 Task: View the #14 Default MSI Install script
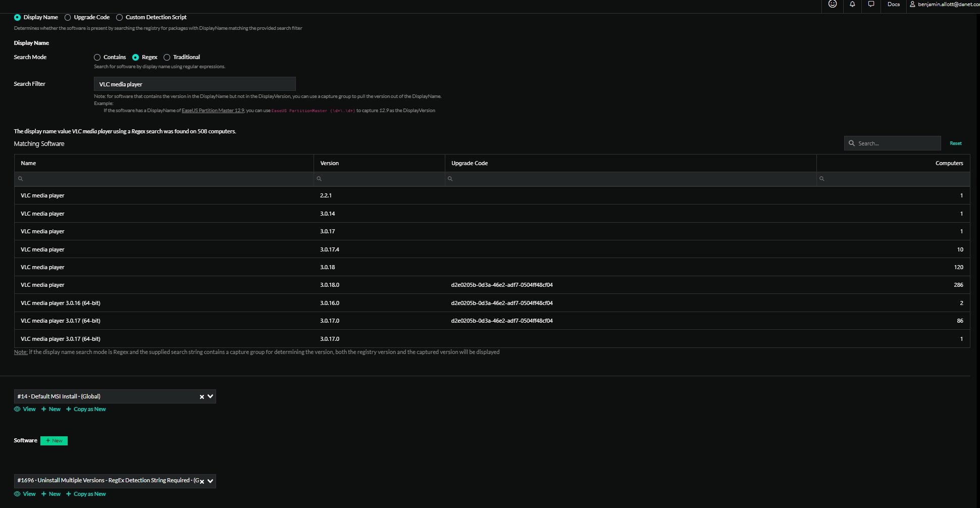(x=25, y=409)
